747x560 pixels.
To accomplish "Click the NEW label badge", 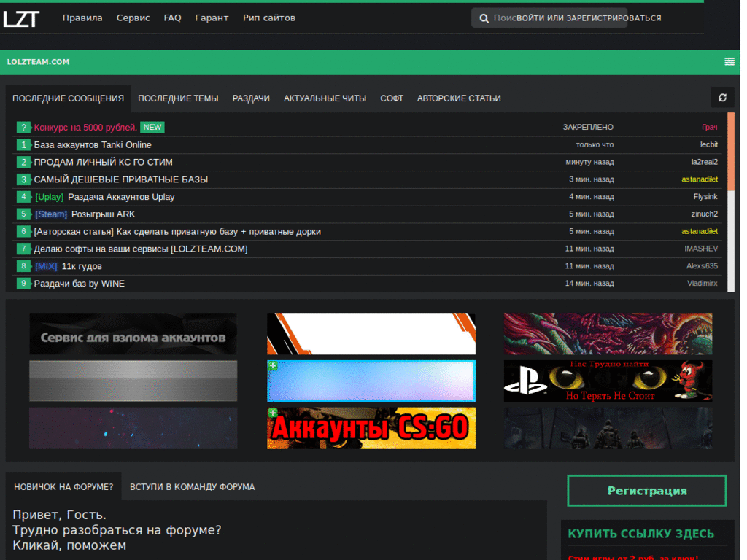I will coord(152,127).
